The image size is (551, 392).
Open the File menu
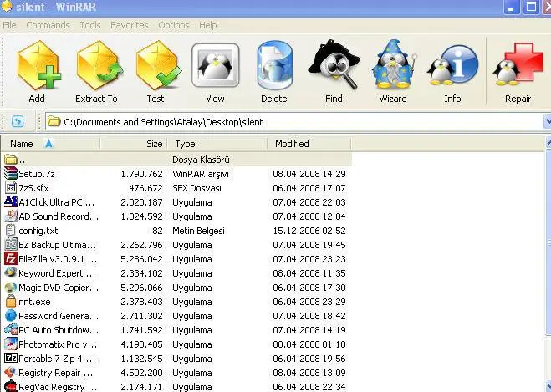(x=9, y=25)
